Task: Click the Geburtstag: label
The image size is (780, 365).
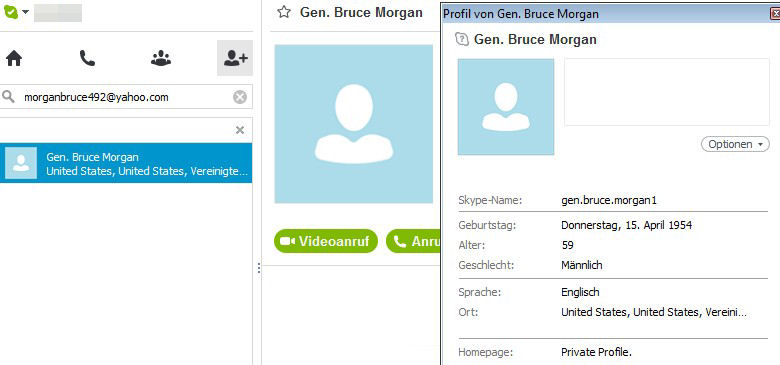Action: pyautogui.click(x=488, y=225)
